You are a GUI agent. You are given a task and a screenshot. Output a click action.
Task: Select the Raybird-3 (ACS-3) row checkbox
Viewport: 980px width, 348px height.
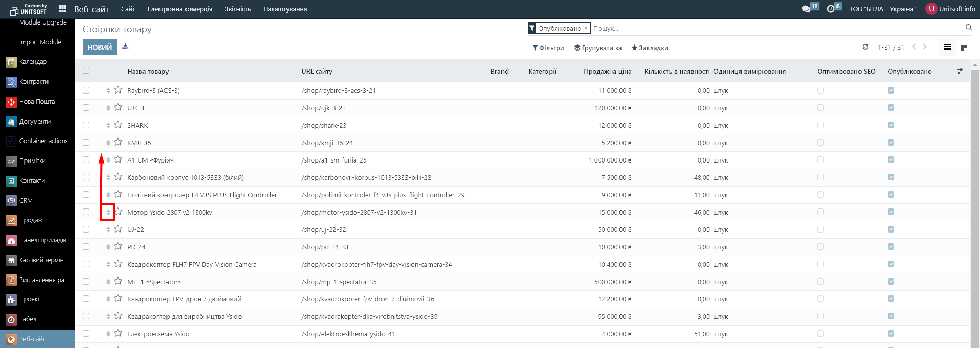coord(86,90)
